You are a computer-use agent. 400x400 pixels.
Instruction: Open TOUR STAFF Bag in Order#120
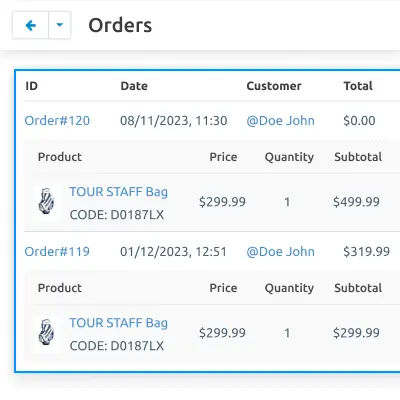(118, 192)
